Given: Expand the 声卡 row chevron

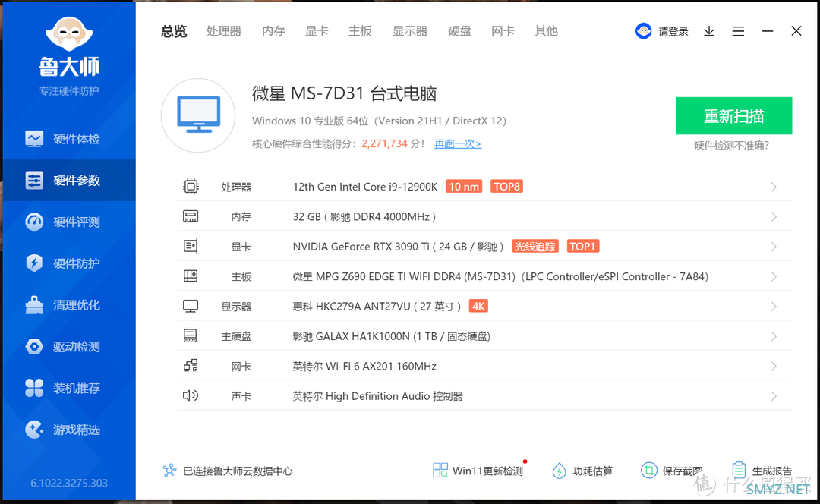Looking at the screenshot, I should click(x=774, y=396).
